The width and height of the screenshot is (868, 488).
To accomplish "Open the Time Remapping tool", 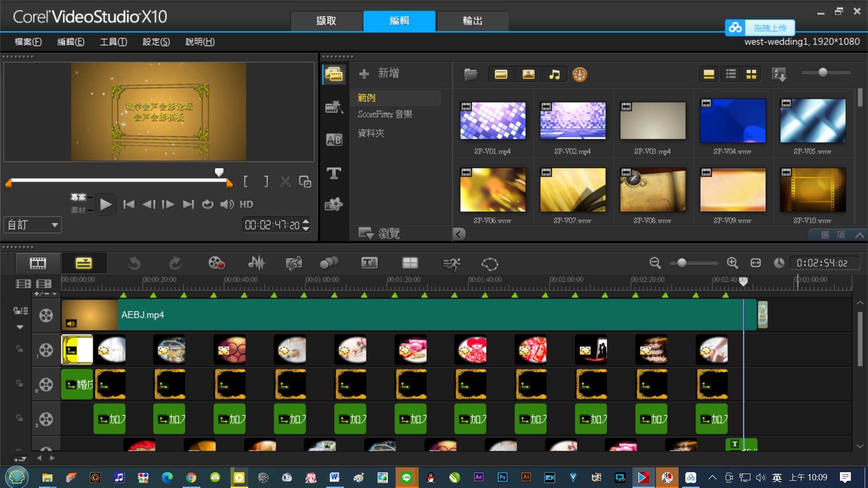I will (451, 264).
